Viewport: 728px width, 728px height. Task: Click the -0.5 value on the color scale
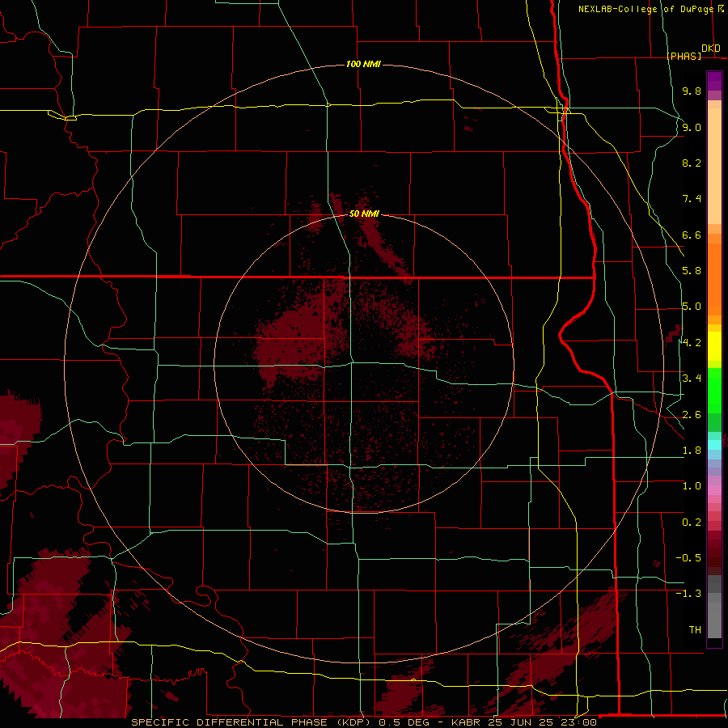pyautogui.click(x=688, y=558)
